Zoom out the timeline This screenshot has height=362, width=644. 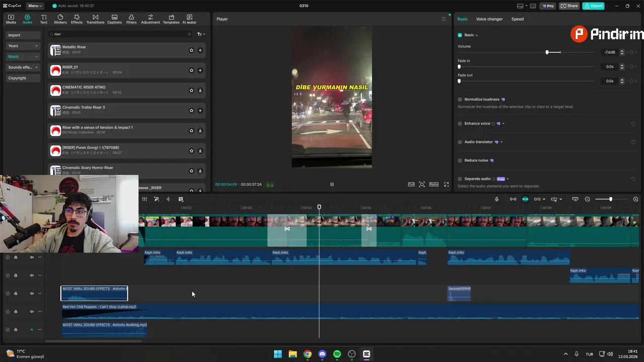(x=587, y=199)
